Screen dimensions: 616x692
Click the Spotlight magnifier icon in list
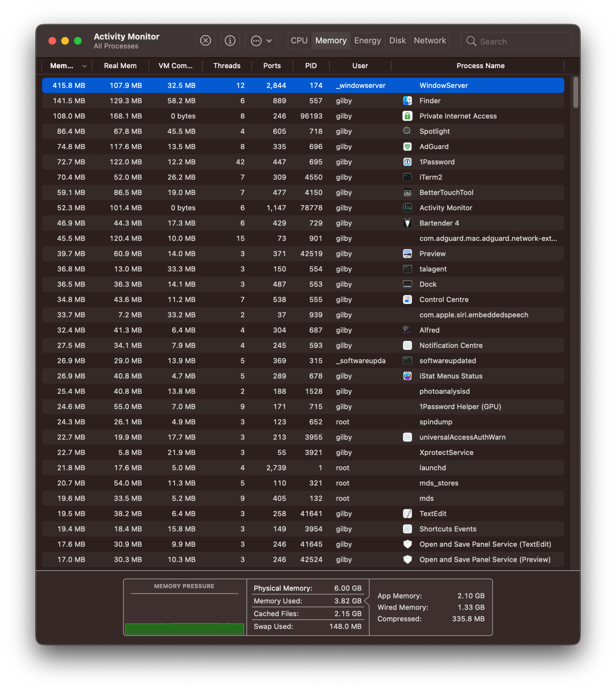[x=407, y=131]
